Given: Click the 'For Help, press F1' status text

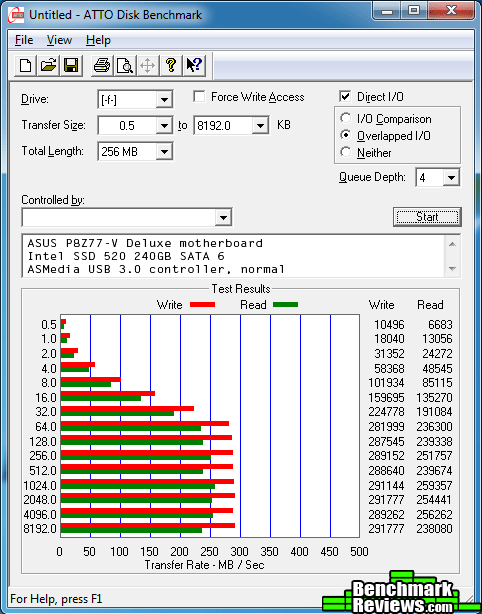Looking at the screenshot, I should [56, 599].
